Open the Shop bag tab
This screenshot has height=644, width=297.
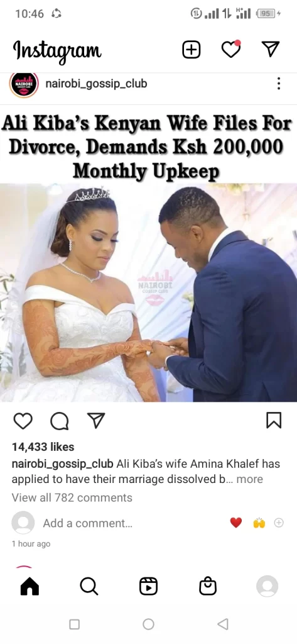coord(208,586)
